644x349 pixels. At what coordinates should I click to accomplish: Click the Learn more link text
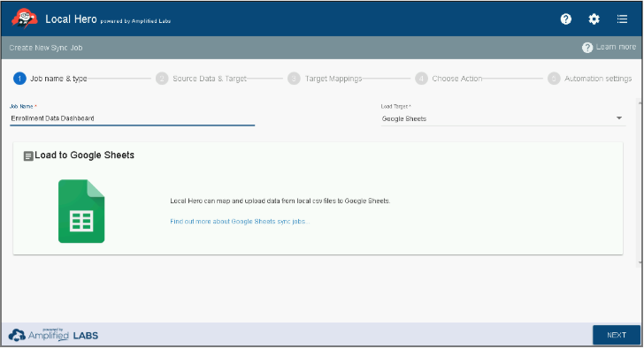[616, 47]
